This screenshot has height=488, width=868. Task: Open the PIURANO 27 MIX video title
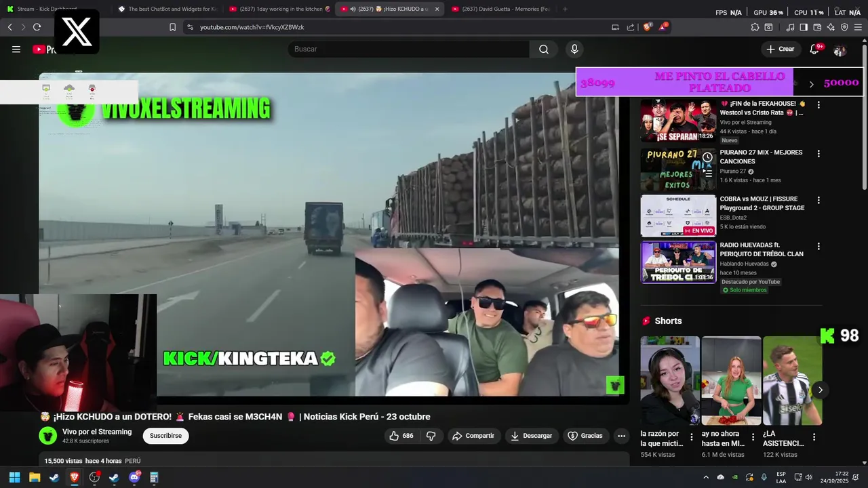click(x=761, y=157)
